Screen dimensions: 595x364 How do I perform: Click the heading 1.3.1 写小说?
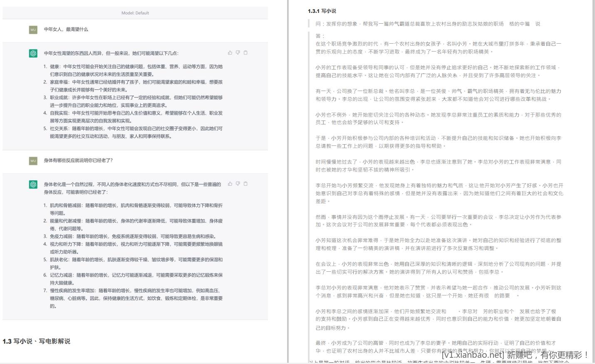tap(322, 11)
